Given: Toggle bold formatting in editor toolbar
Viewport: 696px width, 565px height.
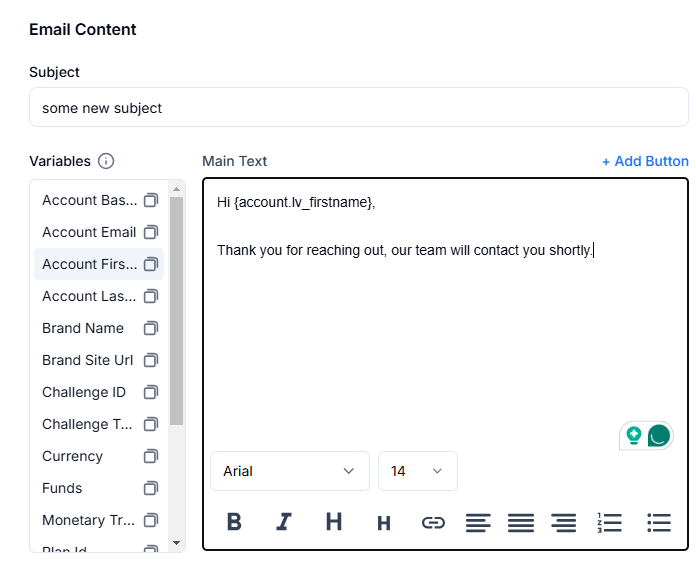Looking at the screenshot, I should click(x=234, y=522).
